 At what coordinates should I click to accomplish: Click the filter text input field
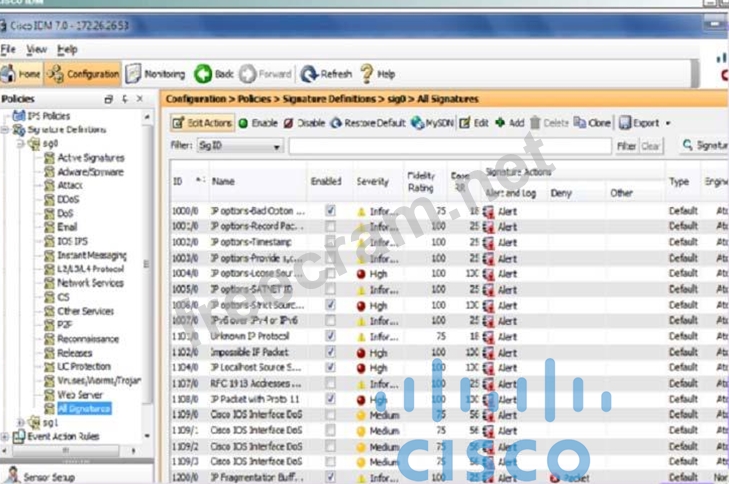450,146
